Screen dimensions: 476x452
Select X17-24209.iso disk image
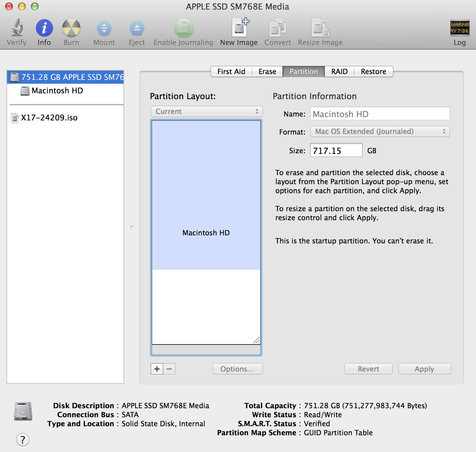(65, 118)
